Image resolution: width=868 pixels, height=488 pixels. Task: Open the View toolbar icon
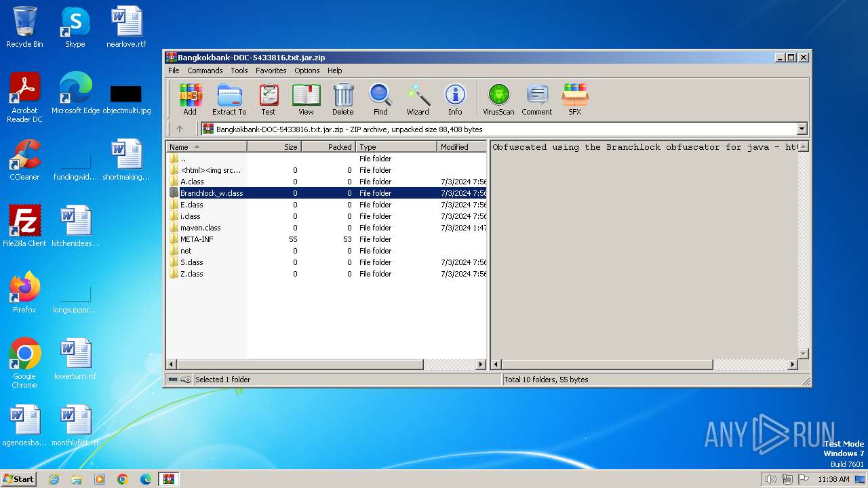[x=307, y=100]
